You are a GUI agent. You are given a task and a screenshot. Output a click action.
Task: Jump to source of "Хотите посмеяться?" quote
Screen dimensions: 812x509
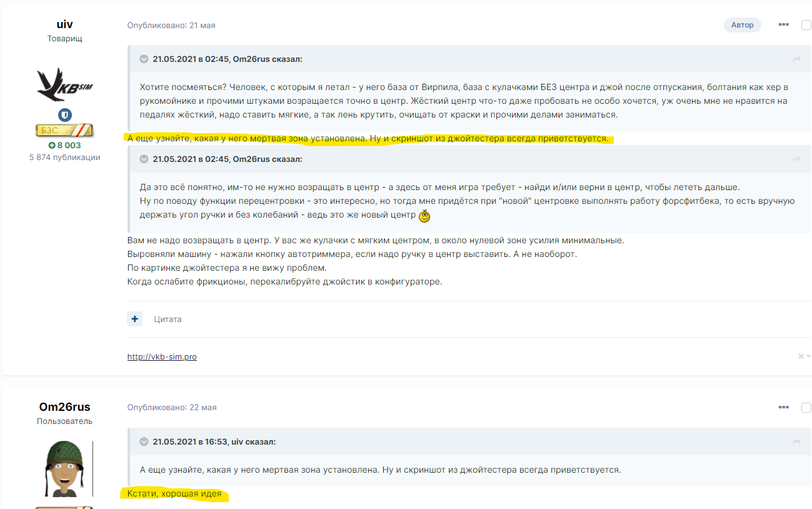point(797,59)
